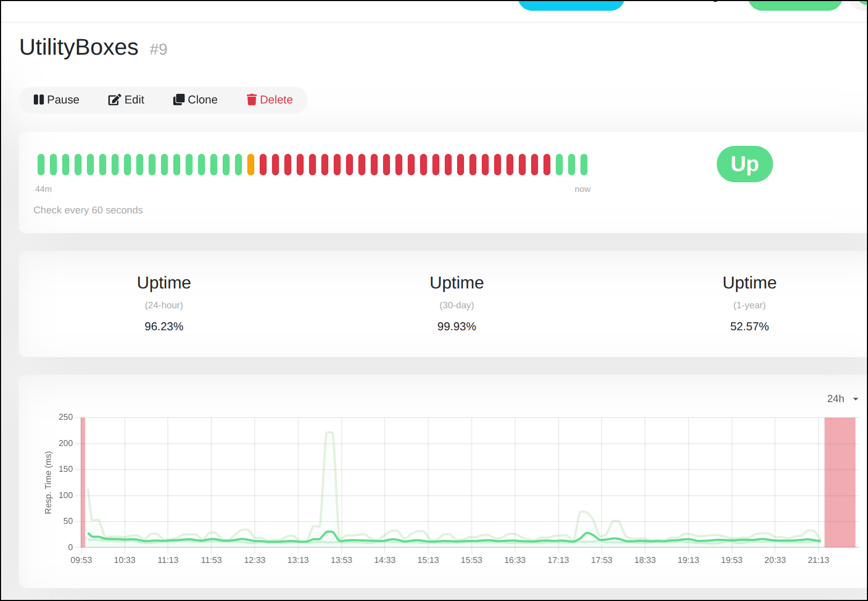Click the caret arrow beside 24h

(856, 399)
